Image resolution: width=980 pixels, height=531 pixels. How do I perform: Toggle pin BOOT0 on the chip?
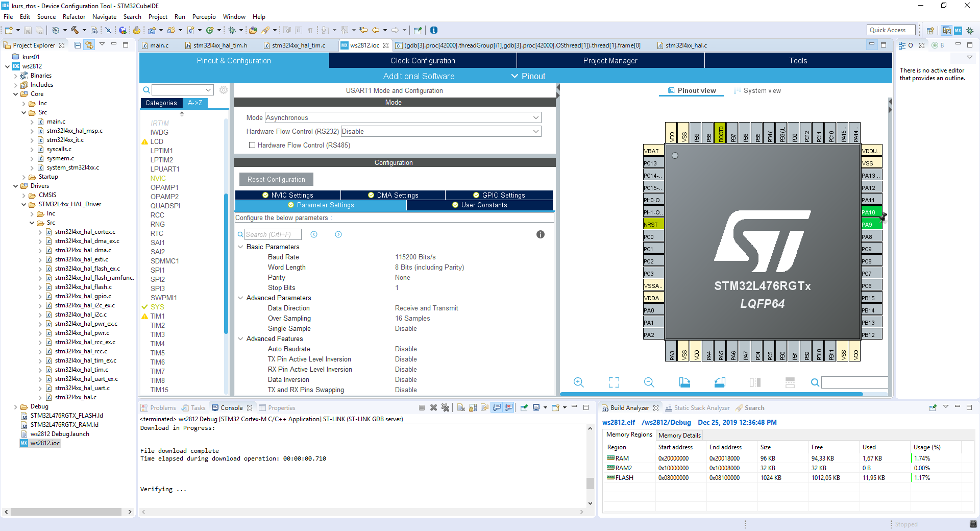(x=720, y=133)
